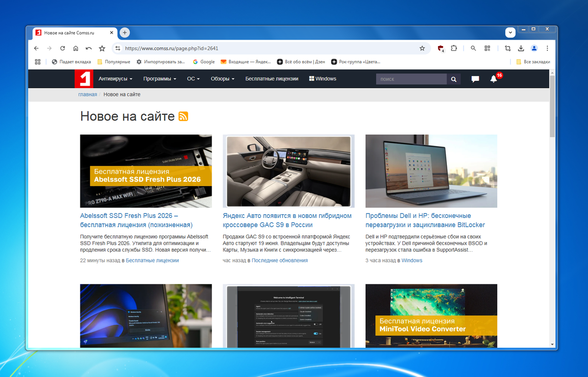Screen dimensions: 588x377
Task: Click the scrollbar down arrow
Action: click(552, 344)
